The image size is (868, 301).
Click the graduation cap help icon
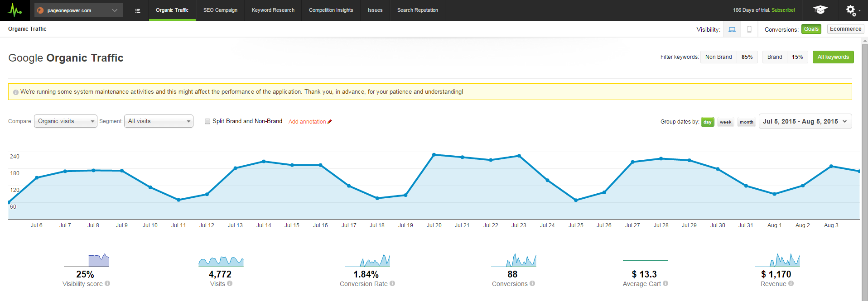pos(820,10)
